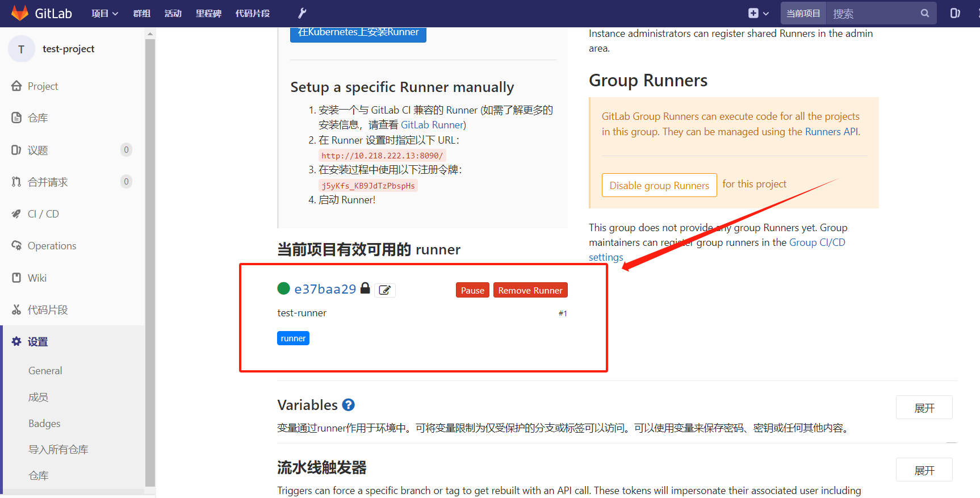980x498 pixels.
Task: Click the test-runner description text
Action: click(x=301, y=313)
